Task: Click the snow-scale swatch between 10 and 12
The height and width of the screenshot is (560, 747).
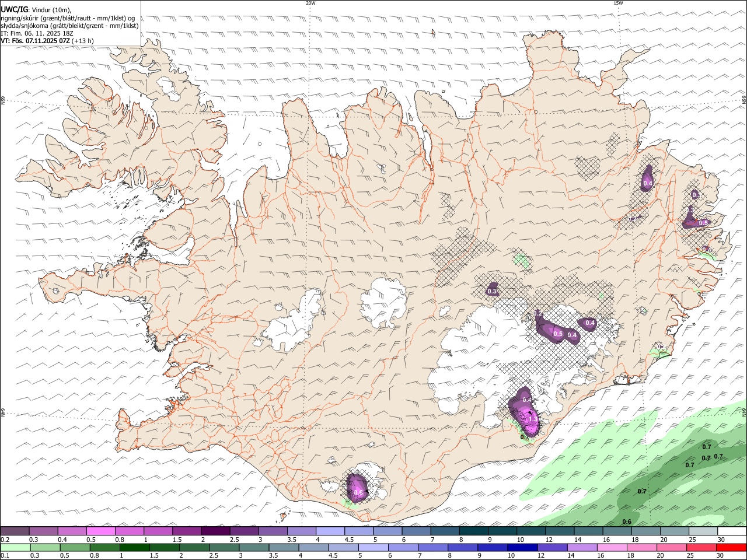Action: [x=531, y=531]
